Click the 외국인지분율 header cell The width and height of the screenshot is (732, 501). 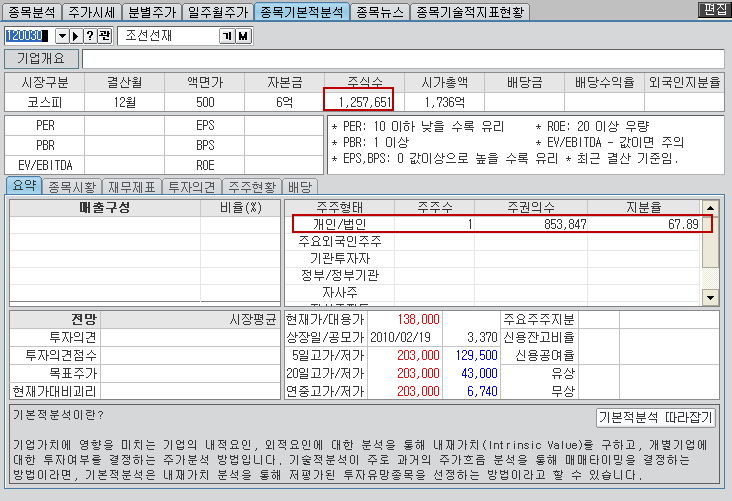coord(684,83)
